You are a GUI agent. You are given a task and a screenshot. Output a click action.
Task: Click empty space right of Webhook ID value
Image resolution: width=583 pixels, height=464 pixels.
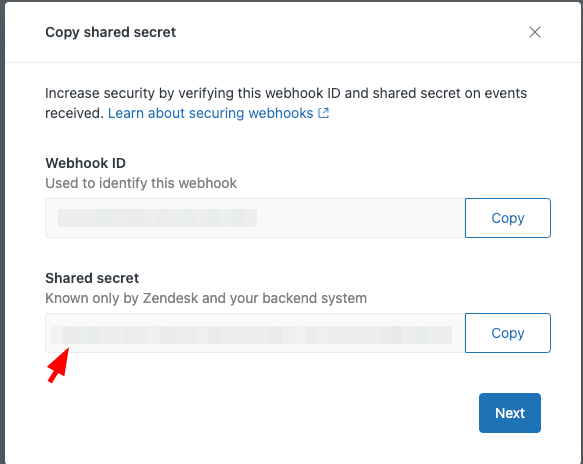(x=361, y=218)
